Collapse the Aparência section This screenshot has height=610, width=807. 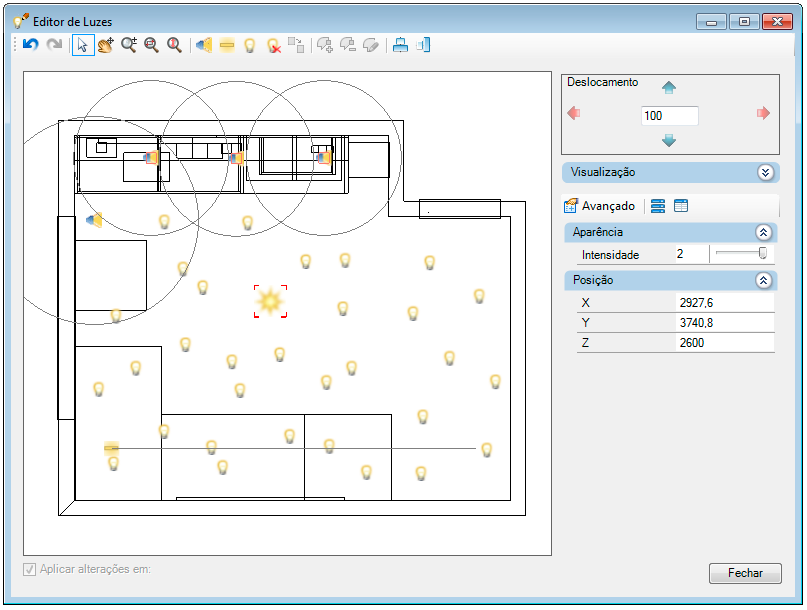[x=763, y=233]
